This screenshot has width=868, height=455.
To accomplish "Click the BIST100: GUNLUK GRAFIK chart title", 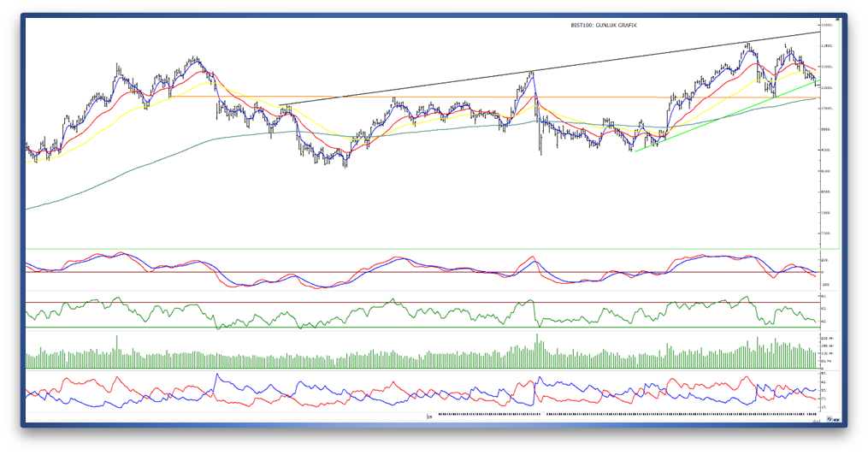I will coord(604,26).
